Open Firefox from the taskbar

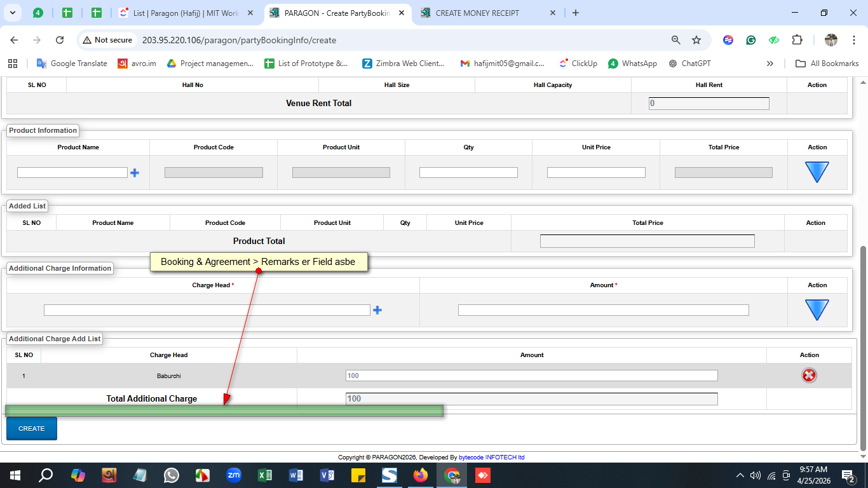coord(421,475)
